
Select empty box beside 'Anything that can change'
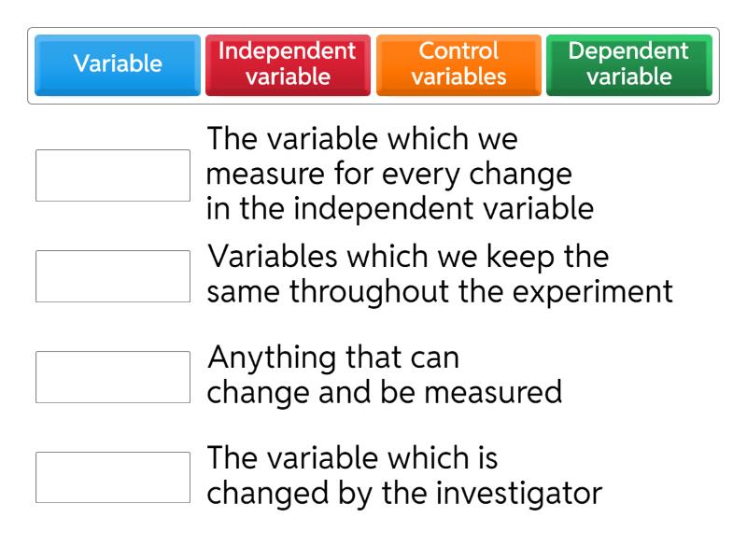[113, 377]
